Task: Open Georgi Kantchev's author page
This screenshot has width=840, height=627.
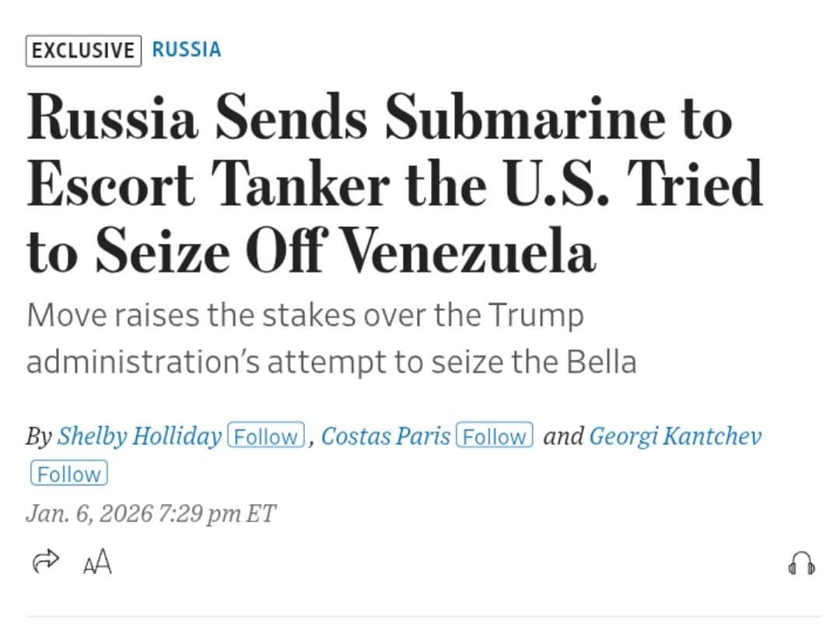Action: pyautogui.click(x=677, y=436)
